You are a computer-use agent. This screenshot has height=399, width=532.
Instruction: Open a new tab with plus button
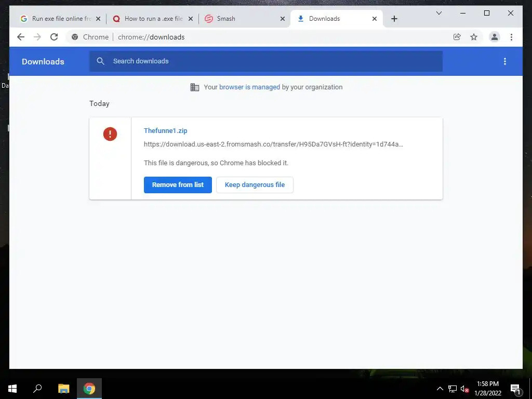(394, 19)
